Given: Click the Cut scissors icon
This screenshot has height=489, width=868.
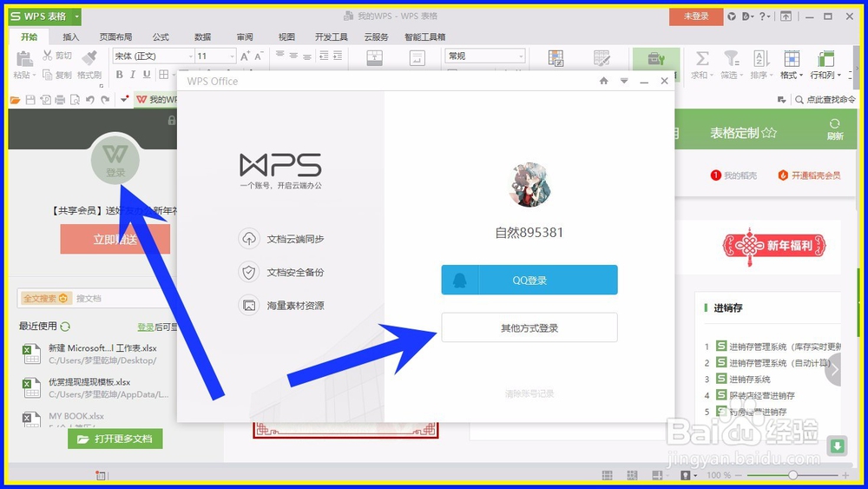Looking at the screenshot, I should point(48,56).
